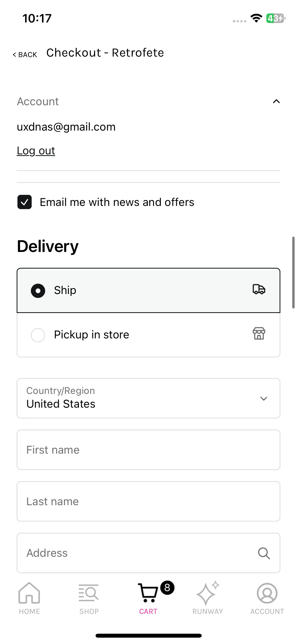Tap the storefront pickup icon
This screenshot has height=644, width=297.
259,333
